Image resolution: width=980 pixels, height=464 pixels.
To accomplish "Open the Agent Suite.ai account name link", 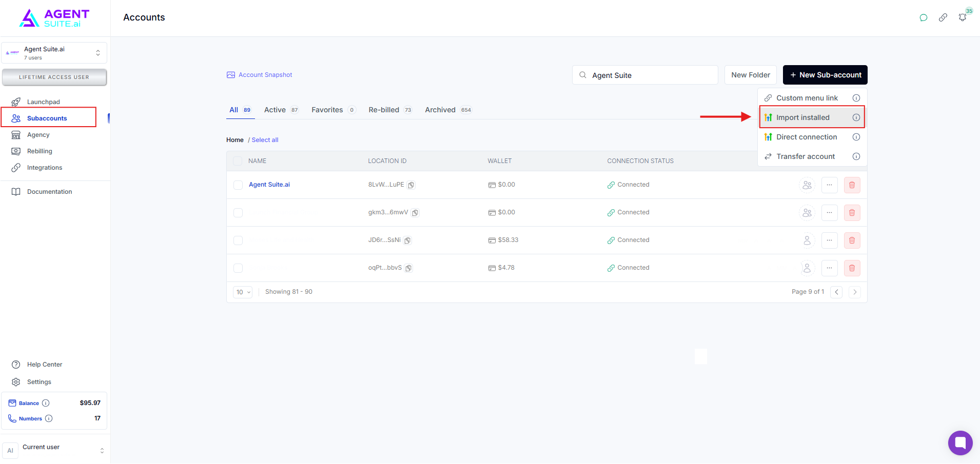I will 269,185.
